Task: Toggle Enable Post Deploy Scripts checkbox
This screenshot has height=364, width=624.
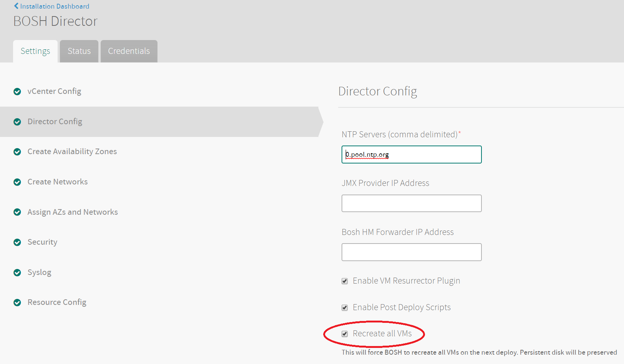Action: [x=345, y=308]
